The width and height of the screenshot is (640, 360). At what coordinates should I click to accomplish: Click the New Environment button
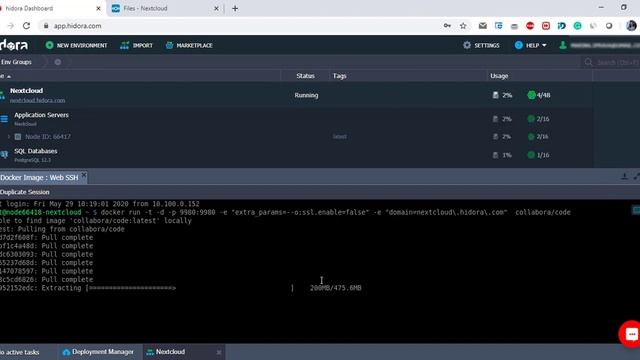pyautogui.click(x=76, y=45)
